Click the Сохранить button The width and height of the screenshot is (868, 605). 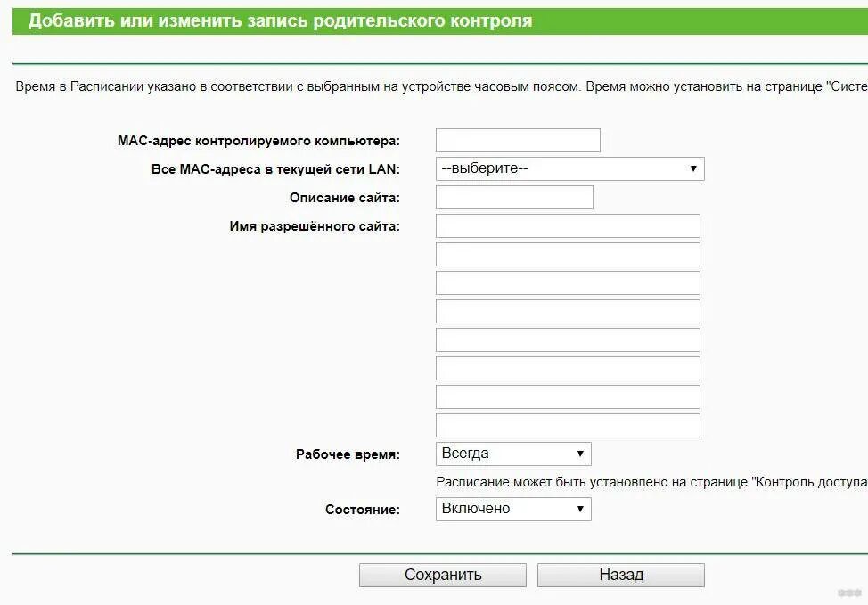(x=443, y=575)
